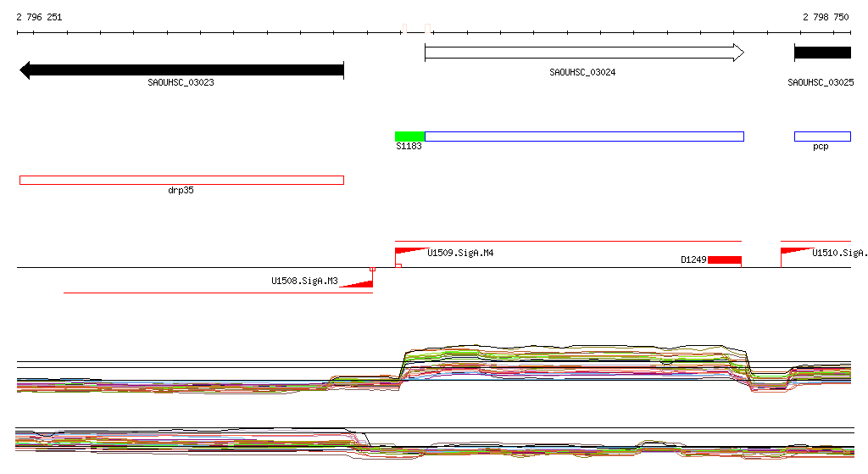Click the SAOUHSC_03025 black gene block
This screenshot has width=868, height=474.
[x=822, y=53]
